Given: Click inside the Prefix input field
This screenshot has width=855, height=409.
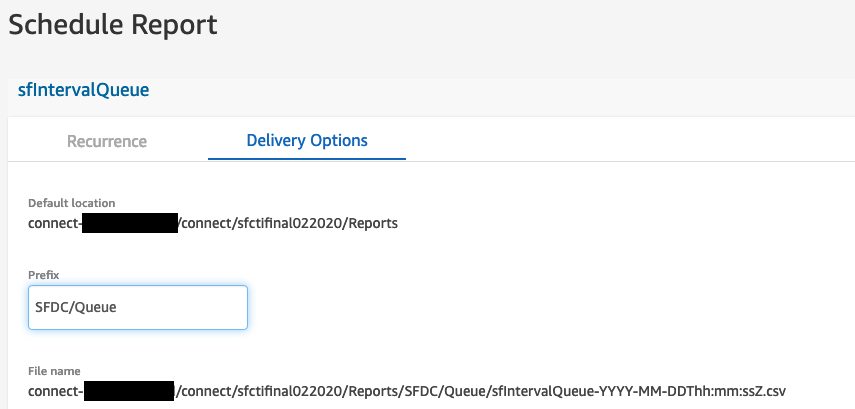Looking at the screenshot, I should 138,308.
